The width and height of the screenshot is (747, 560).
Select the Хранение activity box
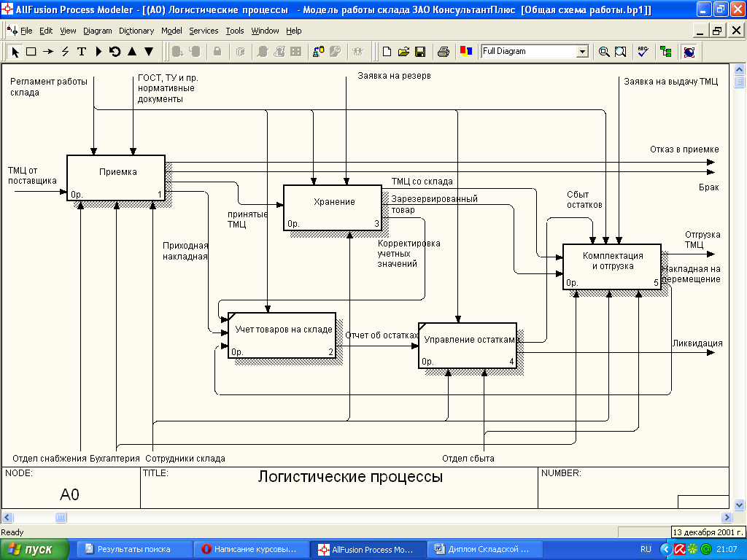(x=333, y=208)
